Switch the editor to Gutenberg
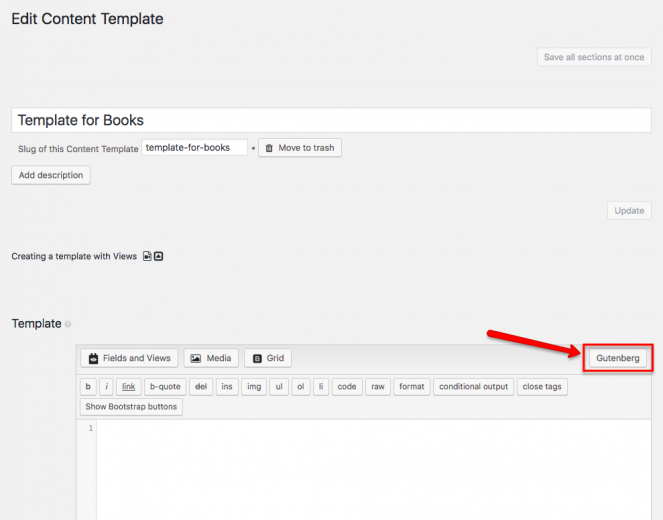Image resolution: width=663 pixels, height=520 pixels. (x=618, y=358)
